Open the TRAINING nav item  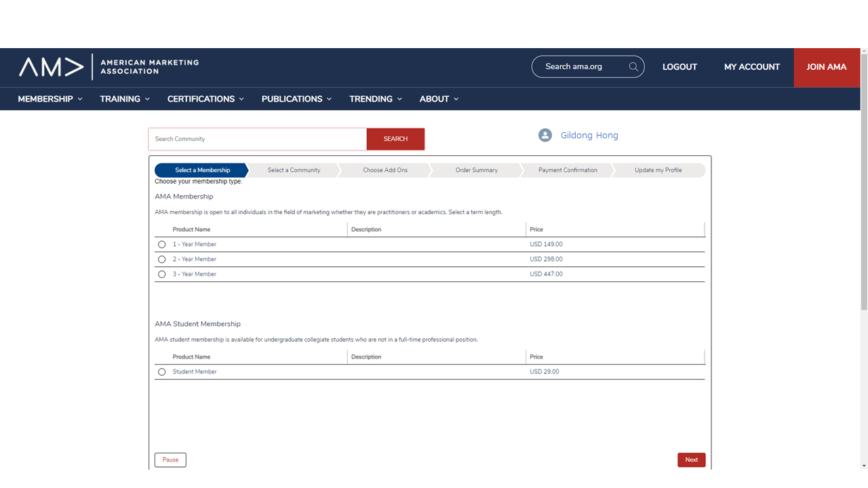(120, 99)
